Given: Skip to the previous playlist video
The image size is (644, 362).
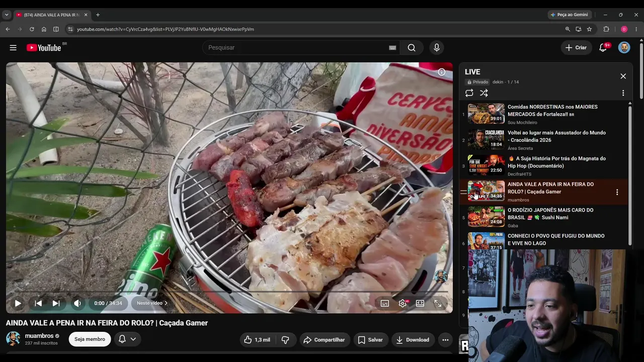Looking at the screenshot, I should click(38, 303).
